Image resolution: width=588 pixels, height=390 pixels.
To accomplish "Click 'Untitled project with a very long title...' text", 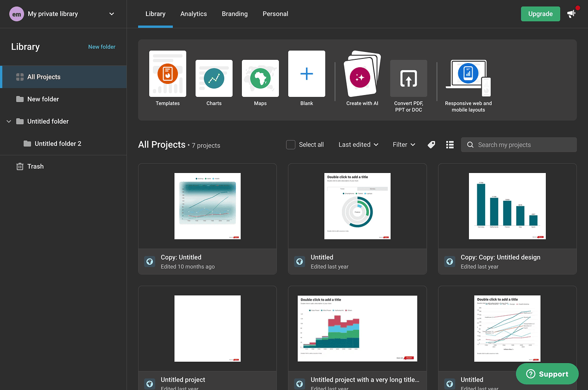I will pyautogui.click(x=365, y=380).
